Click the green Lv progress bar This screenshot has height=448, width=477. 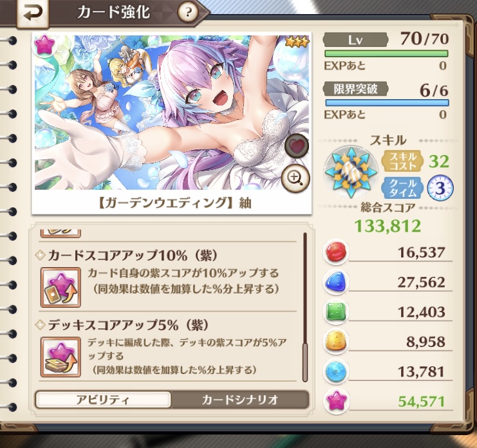pos(386,54)
